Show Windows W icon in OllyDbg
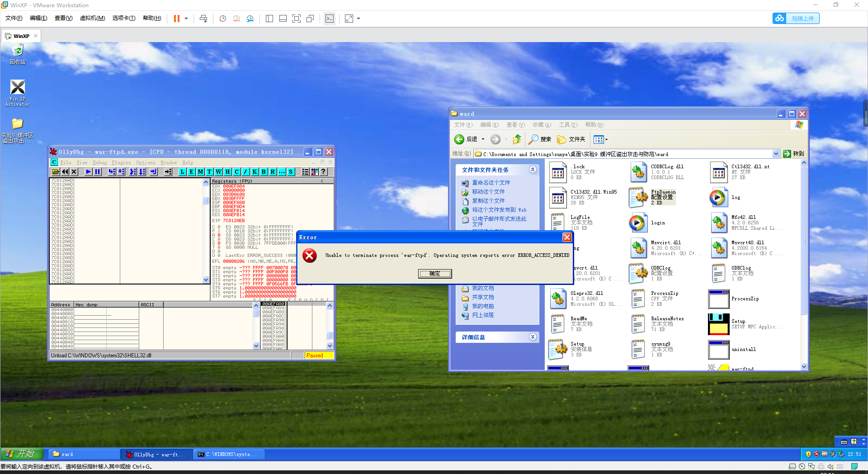Image resolution: width=868 pixels, height=474 pixels. point(218,172)
